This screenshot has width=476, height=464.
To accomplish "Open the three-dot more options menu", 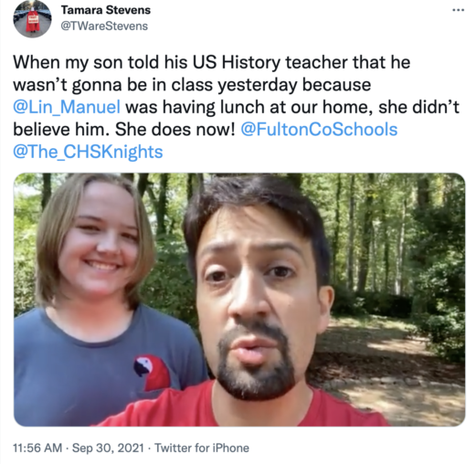I will coord(458,10).
